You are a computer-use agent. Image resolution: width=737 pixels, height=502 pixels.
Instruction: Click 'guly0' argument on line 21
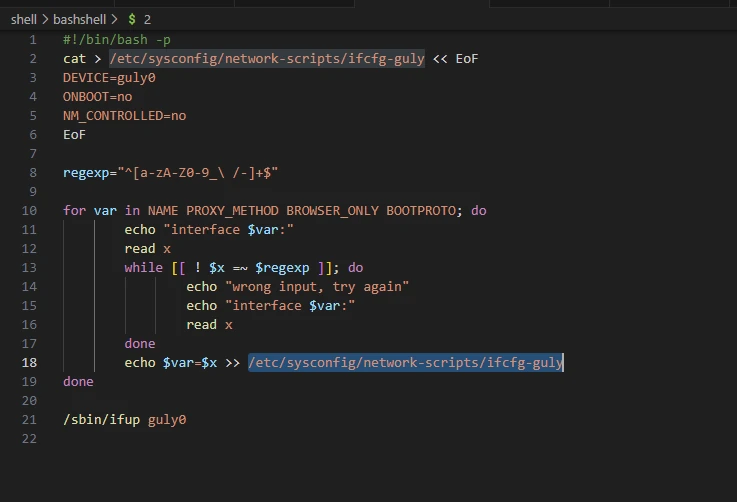pyautogui.click(x=167, y=420)
